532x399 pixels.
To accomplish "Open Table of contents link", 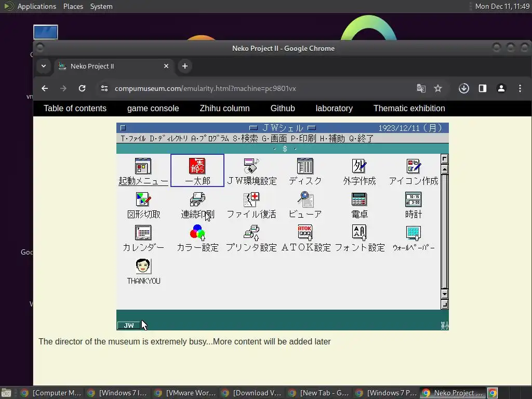I will pyautogui.click(x=75, y=108).
